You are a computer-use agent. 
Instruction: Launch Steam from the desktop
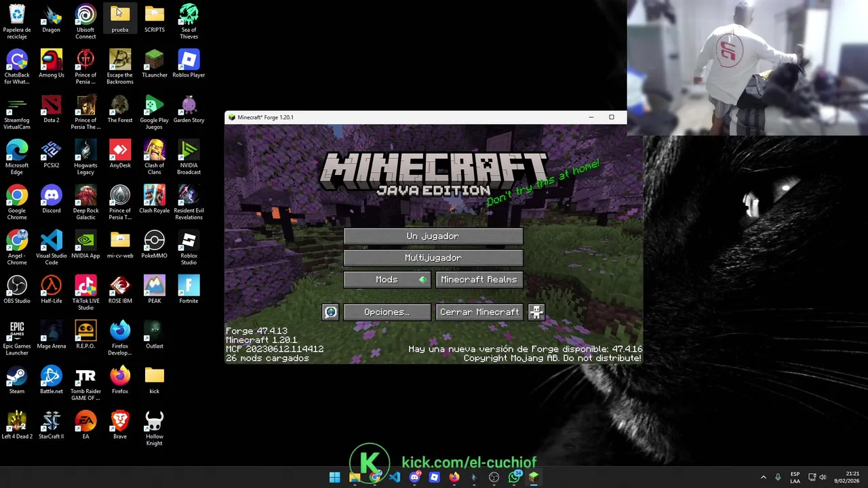[x=17, y=380]
